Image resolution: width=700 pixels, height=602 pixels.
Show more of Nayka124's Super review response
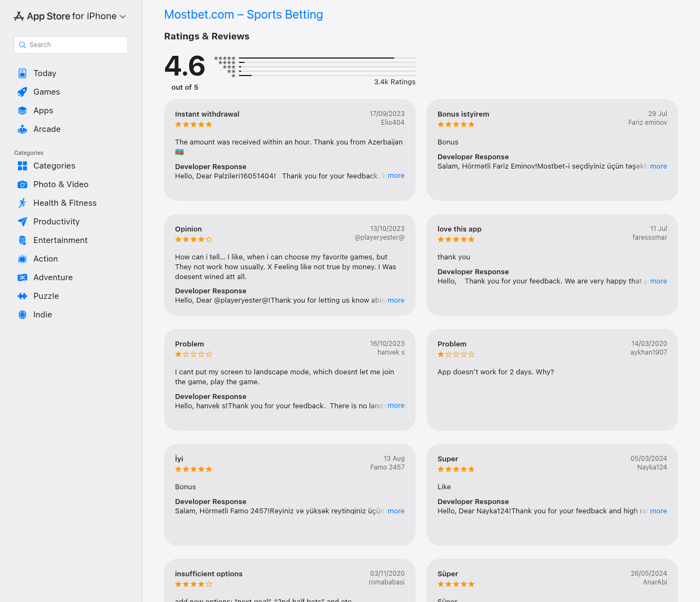[658, 511]
